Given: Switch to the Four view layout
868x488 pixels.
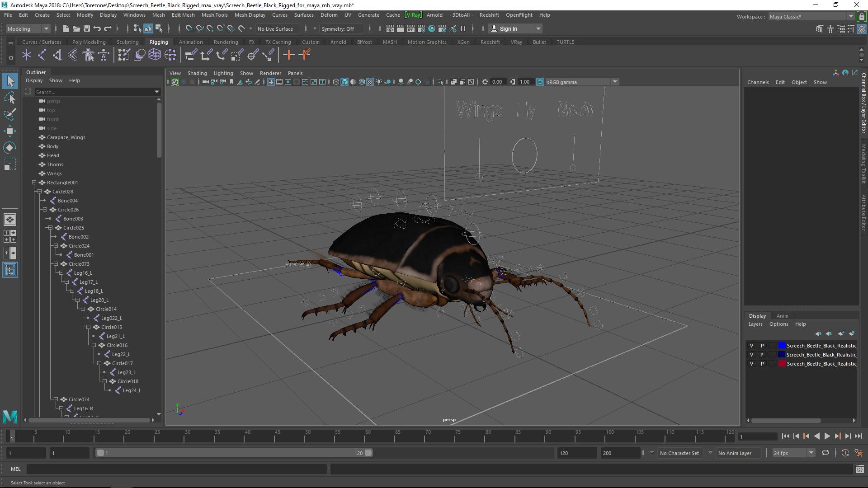Looking at the screenshot, I should (9, 236).
